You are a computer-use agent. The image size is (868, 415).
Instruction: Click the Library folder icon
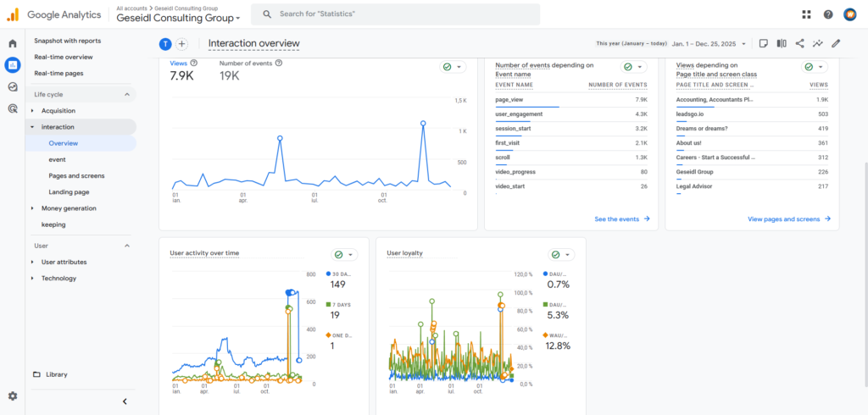[37, 374]
